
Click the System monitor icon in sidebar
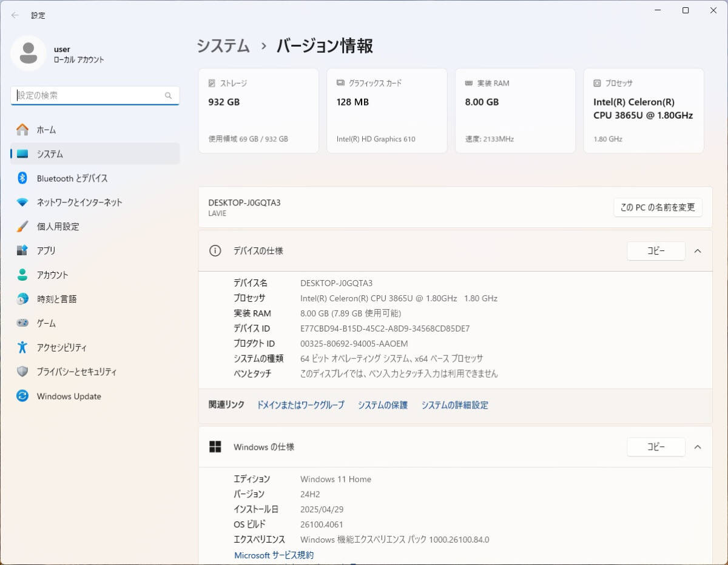pyautogui.click(x=22, y=154)
